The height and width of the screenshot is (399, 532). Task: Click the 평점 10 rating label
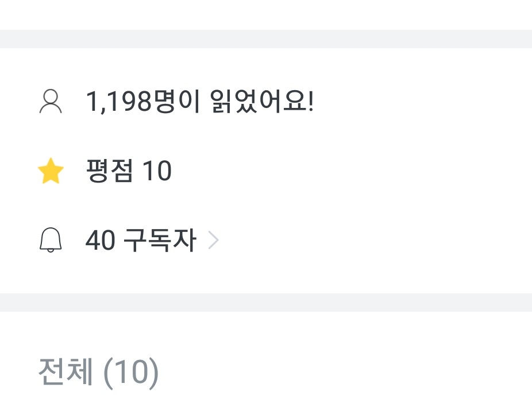(x=128, y=172)
